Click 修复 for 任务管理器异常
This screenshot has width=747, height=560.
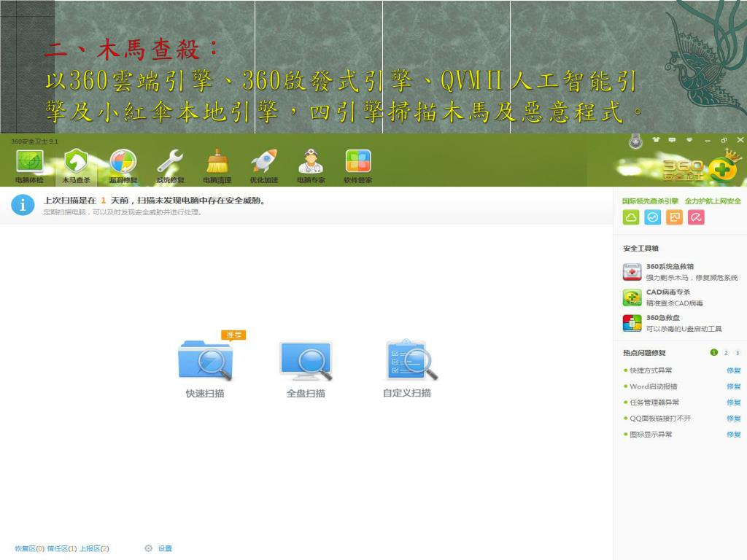pyautogui.click(x=734, y=402)
